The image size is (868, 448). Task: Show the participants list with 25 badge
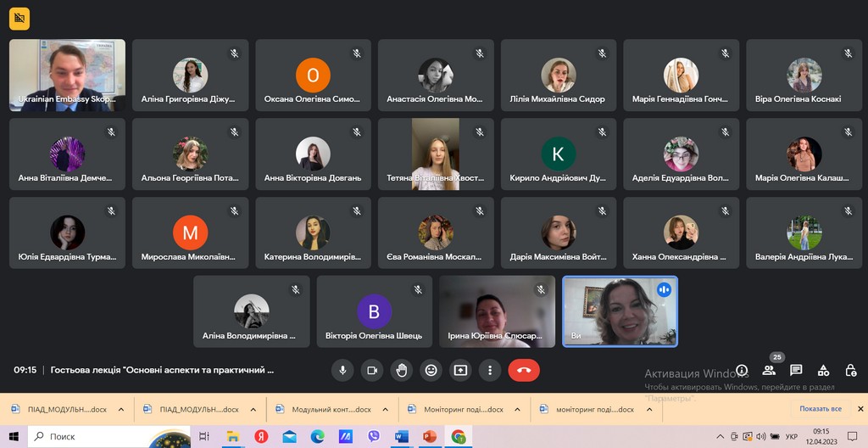coord(769,371)
